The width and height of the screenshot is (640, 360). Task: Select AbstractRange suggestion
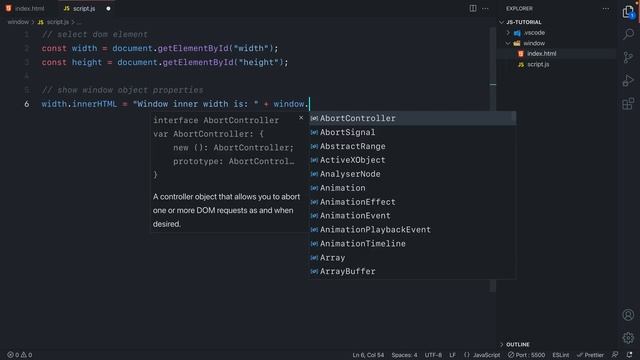pos(412,146)
